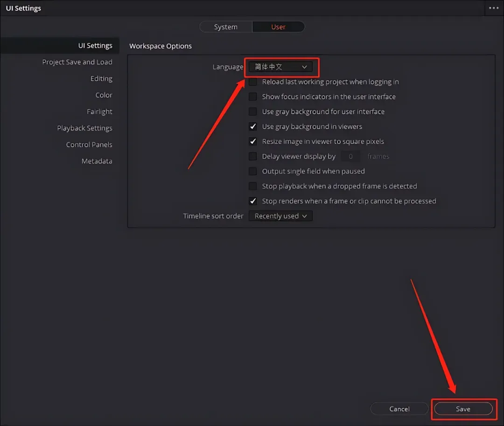Enable Delay viewer display by checkbox
This screenshot has width=504, height=426.
click(253, 156)
